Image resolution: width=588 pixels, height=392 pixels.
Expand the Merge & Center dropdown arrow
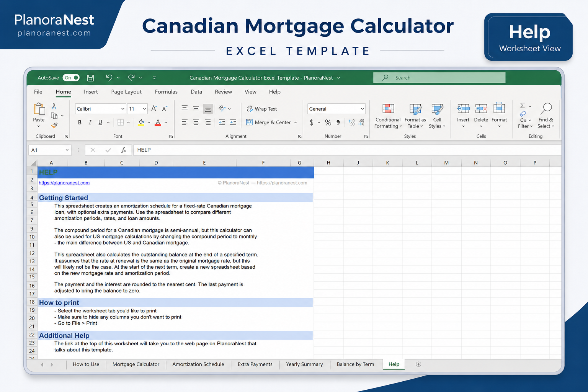[296, 122]
